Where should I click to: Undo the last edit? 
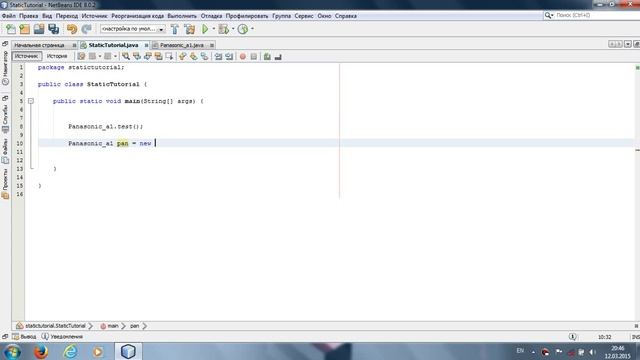[72, 29]
